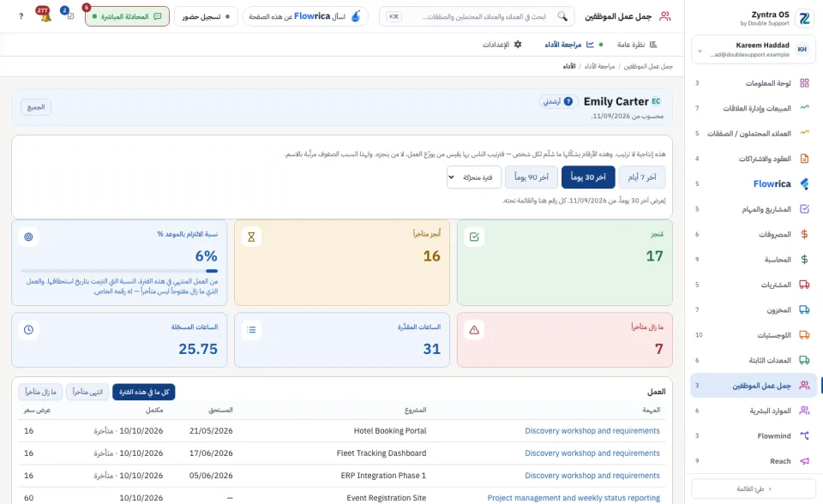Open العملاء المحتملون / الصفقات in sidebar
This screenshot has width=823, height=504.
click(754, 134)
